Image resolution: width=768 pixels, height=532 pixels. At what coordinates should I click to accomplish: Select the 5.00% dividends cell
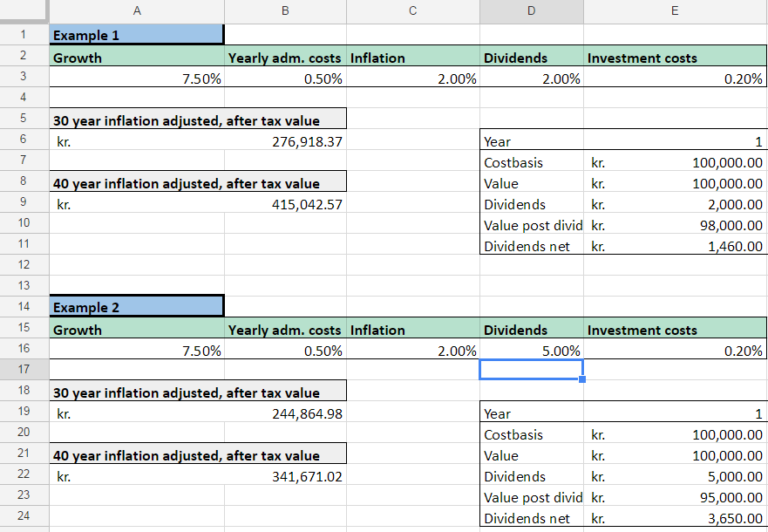tap(531, 350)
